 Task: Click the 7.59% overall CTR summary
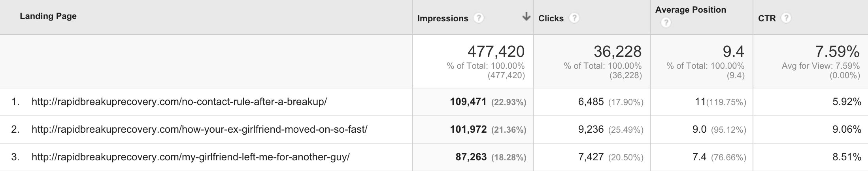pyautogui.click(x=837, y=52)
